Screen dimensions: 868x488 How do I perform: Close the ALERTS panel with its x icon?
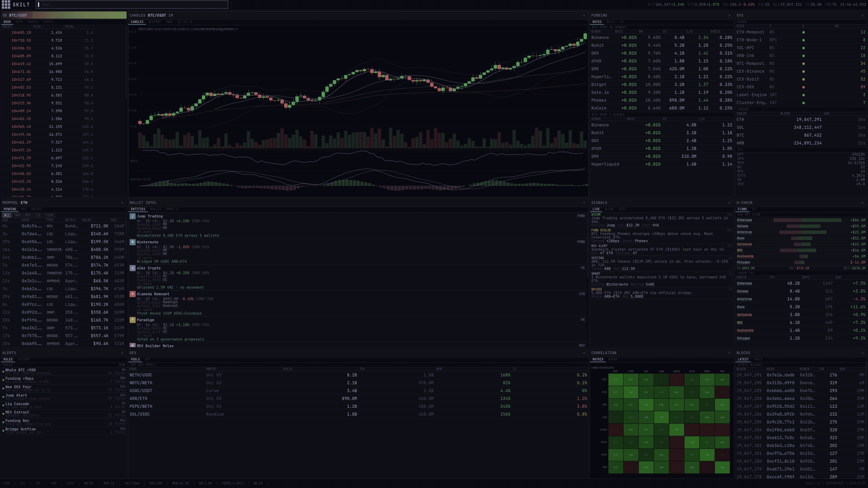pyautogui.click(x=122, y=353)
